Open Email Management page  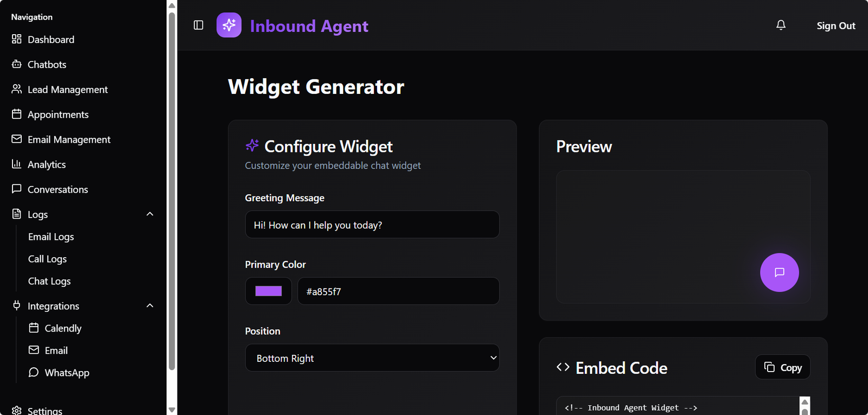click(69, 139)
